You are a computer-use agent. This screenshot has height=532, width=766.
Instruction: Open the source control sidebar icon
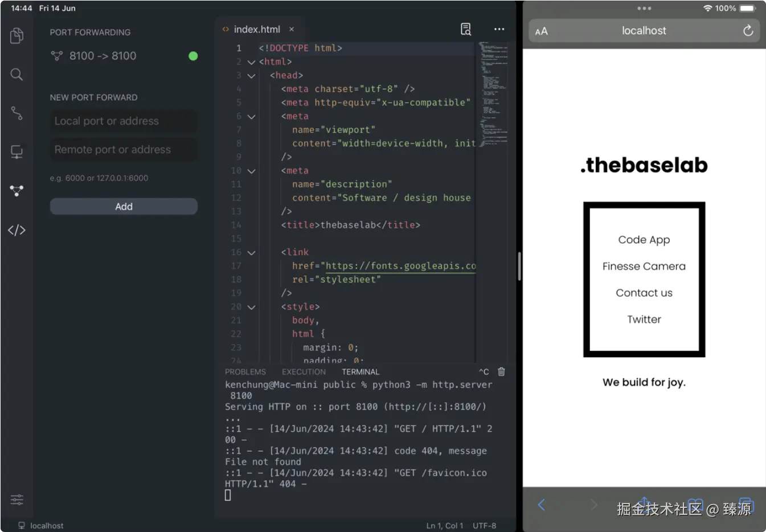click(x=17, y=113)
